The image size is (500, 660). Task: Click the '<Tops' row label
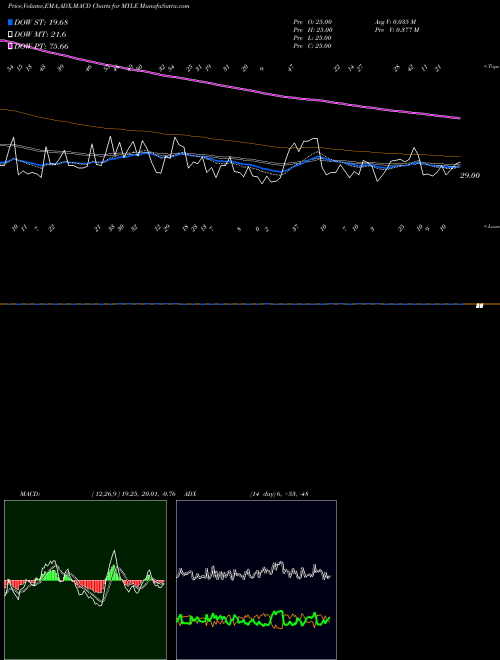pyautogui.click(x=491, y=67)
